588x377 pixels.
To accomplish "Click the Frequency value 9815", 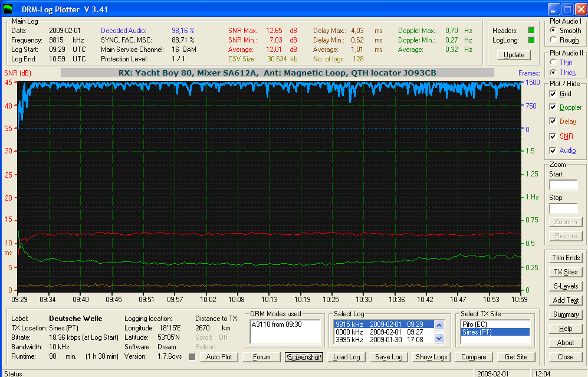I will (56, 40).
